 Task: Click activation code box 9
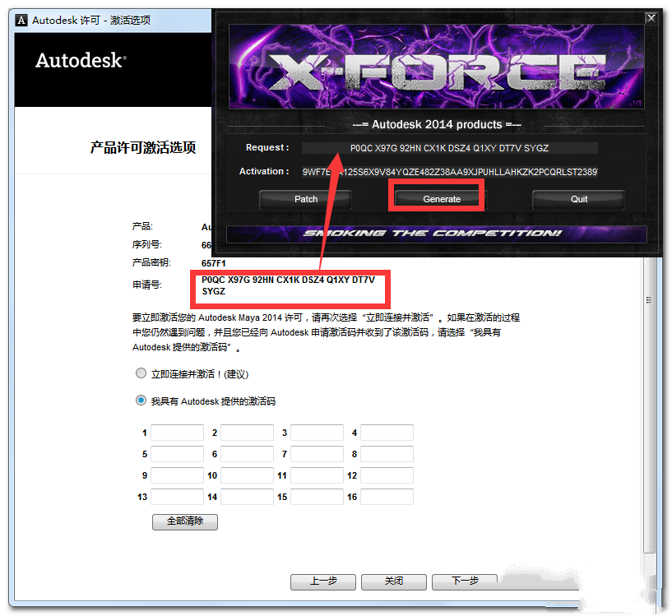click(x=177, y=475)
